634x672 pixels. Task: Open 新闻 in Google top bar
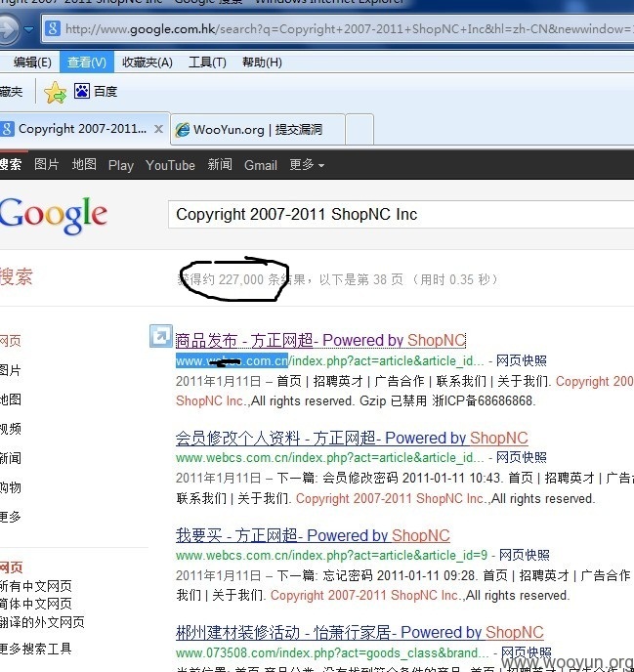click(220, 164)
